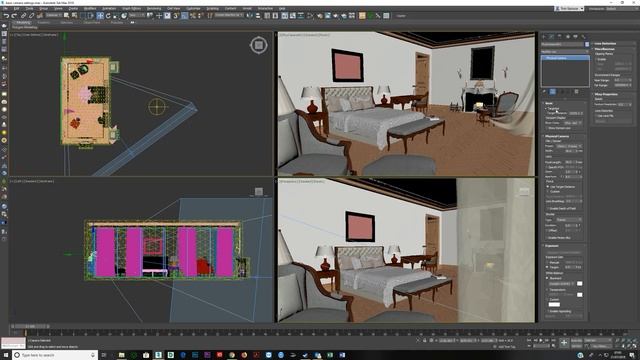Open the Shutter Type dropdown
This screenshot has width=640, height=360.
569,220
